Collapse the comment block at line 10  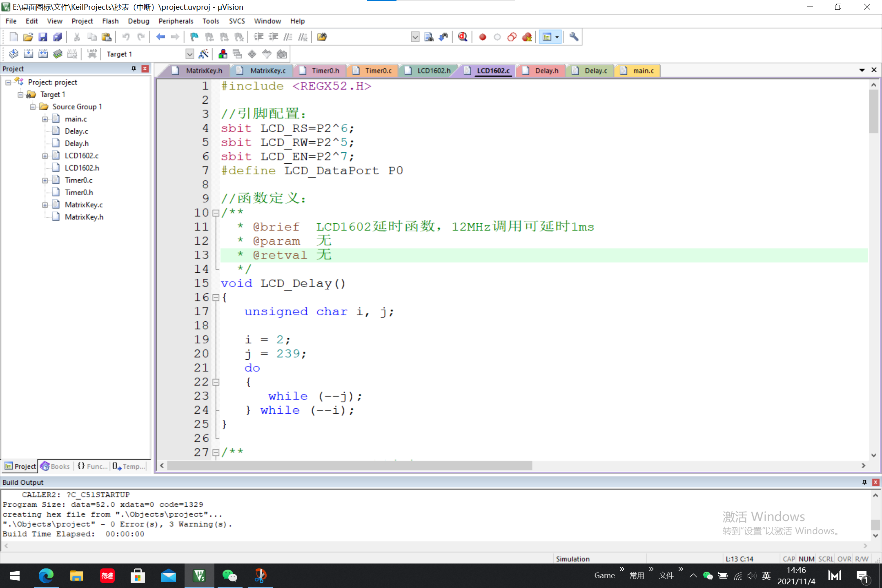[216, 213]
